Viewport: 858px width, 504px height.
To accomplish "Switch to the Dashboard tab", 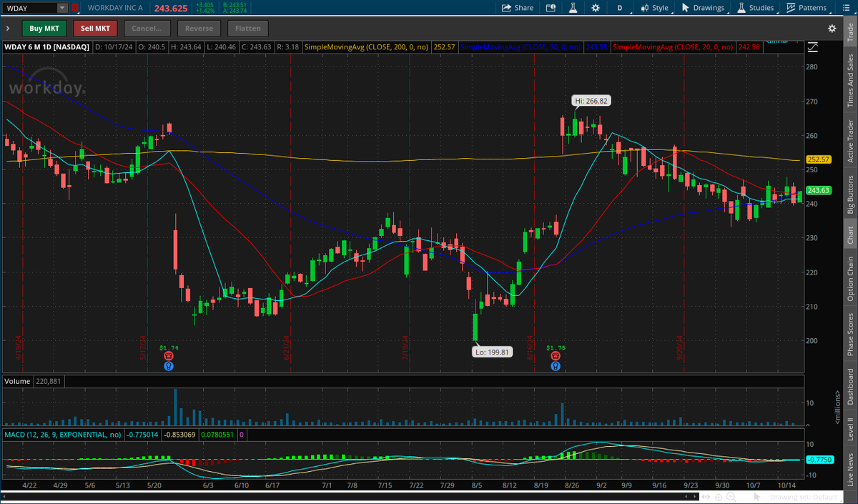I will coord(850,387).
